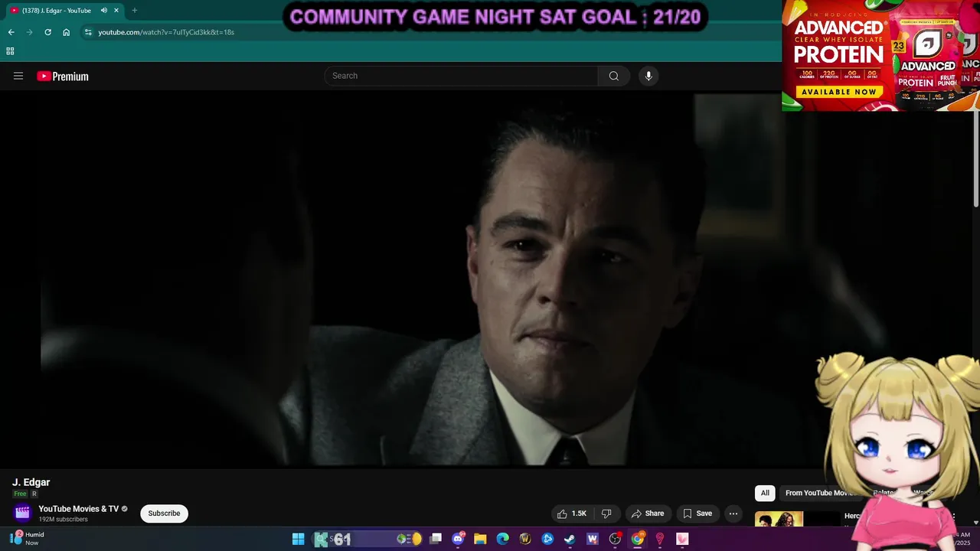This screenshot has width=980, height=551.
Task: Launch Microsoft Edge from taskbar
Action: pos(503,539)
